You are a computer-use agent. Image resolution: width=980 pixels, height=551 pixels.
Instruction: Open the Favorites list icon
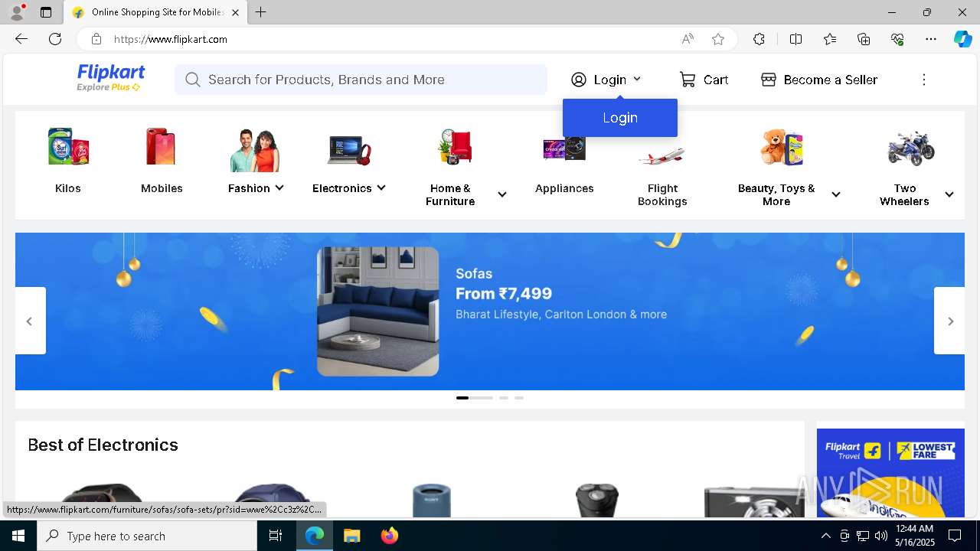[830, 39]
